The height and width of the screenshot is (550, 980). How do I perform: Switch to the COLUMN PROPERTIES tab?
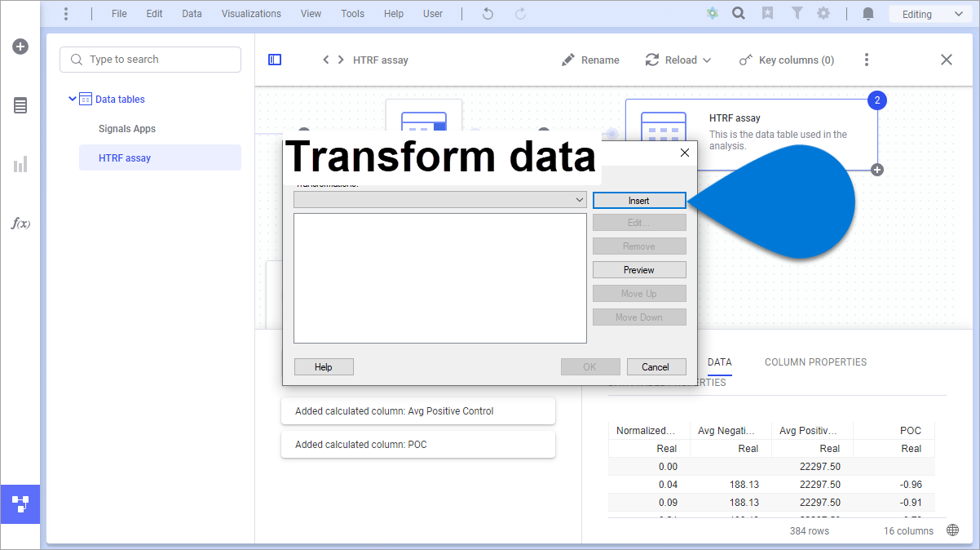tap(815, 362)
